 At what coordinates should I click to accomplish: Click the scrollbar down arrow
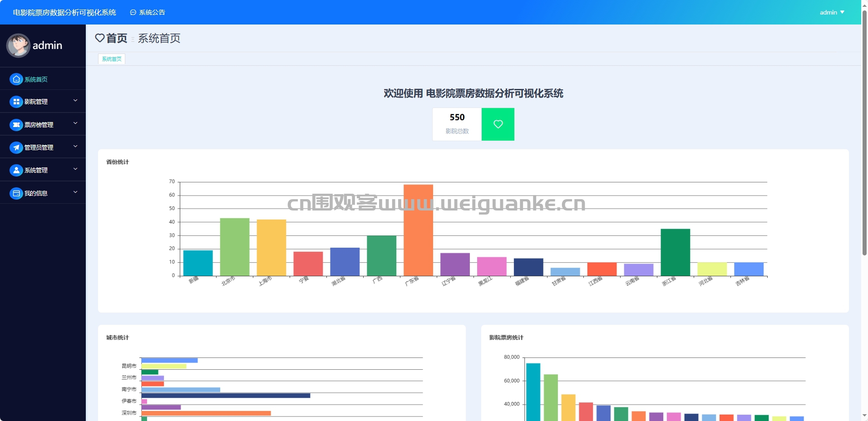(x=864, y=416)
